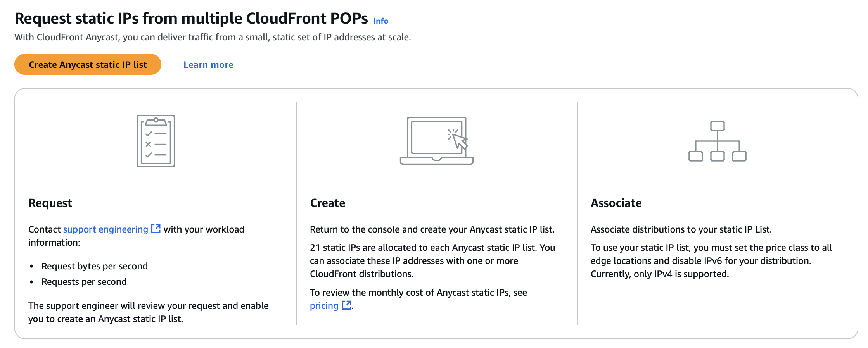The width and height of the screenshot is (868, 348).
Task: Follow the support engineering link
Action: coord(105,229)
